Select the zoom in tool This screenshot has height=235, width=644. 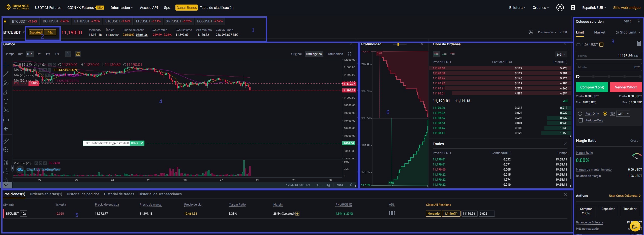pos(6,150)
